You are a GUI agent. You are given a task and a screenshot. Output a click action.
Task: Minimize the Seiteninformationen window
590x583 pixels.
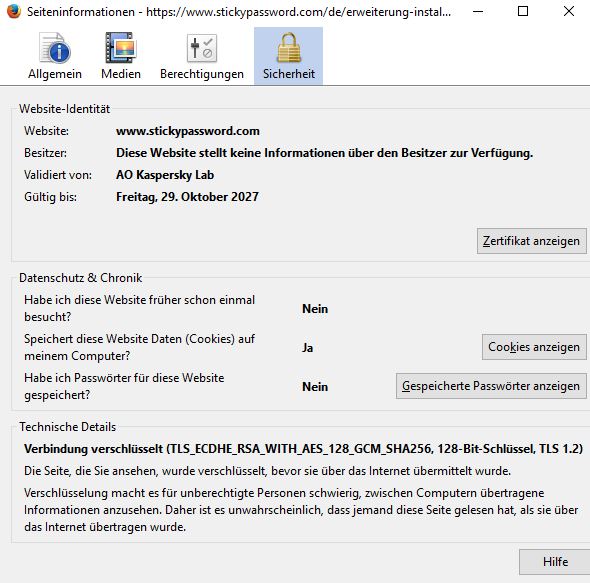click(478, 12)
